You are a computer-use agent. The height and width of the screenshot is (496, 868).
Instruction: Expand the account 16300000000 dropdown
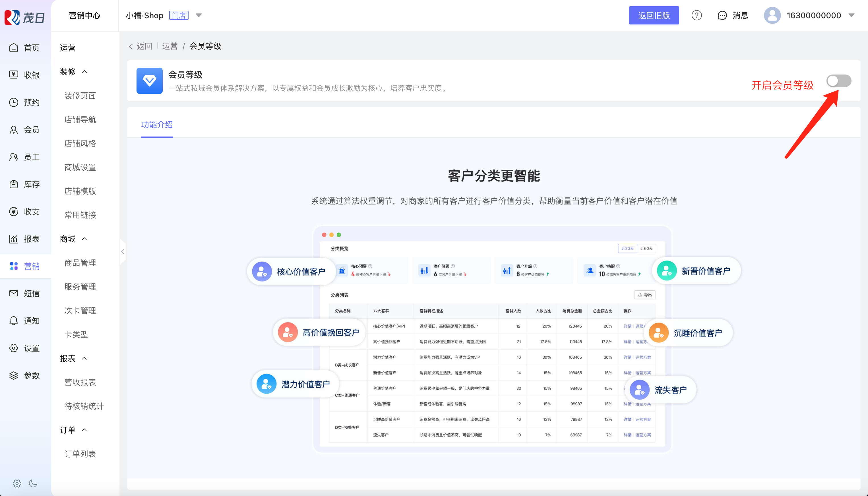(x=851, y=15)
